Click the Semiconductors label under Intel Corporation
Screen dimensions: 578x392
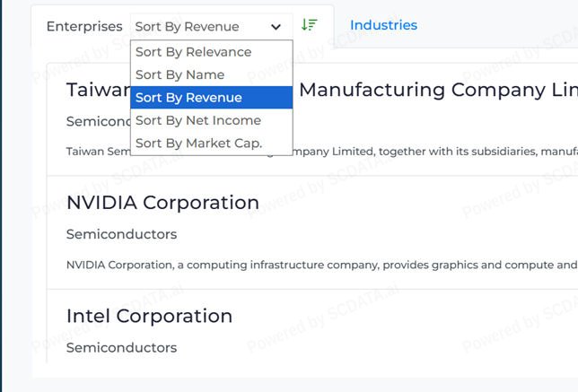click(x=121, y=347)
